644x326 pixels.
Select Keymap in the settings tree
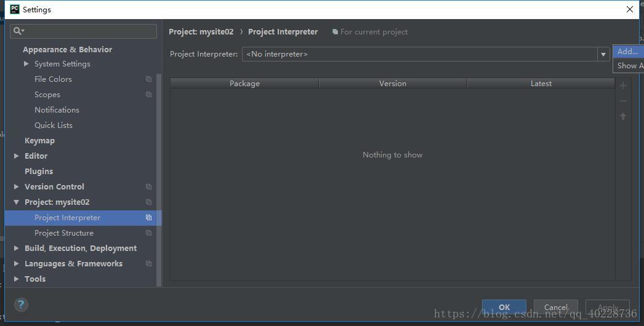(39, 140)
